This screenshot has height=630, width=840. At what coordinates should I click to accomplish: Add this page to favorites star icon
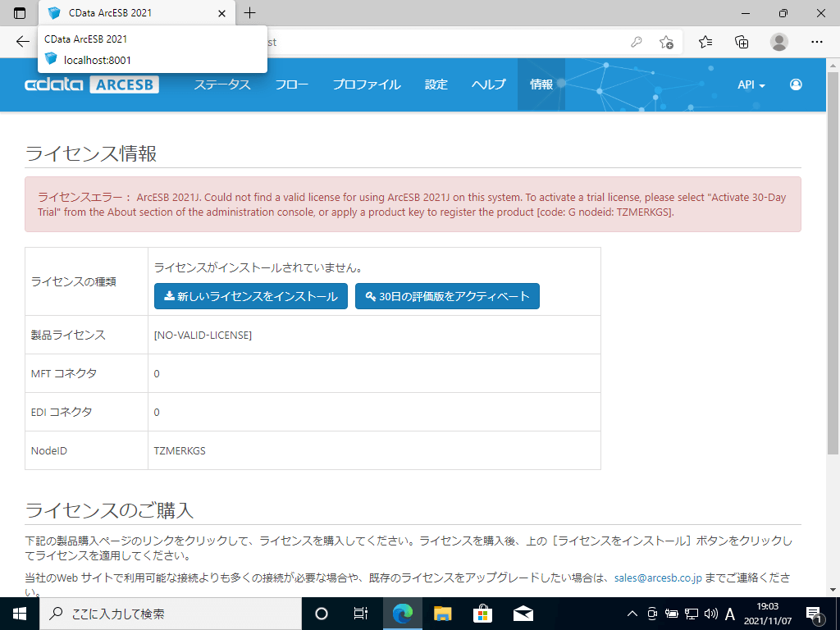click(666, 42)
